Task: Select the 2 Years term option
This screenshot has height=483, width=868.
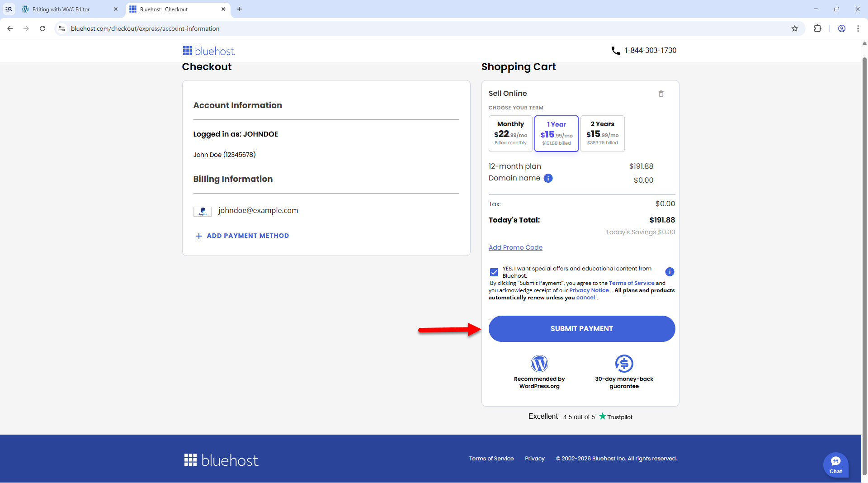Action: (x=603, y=133)
